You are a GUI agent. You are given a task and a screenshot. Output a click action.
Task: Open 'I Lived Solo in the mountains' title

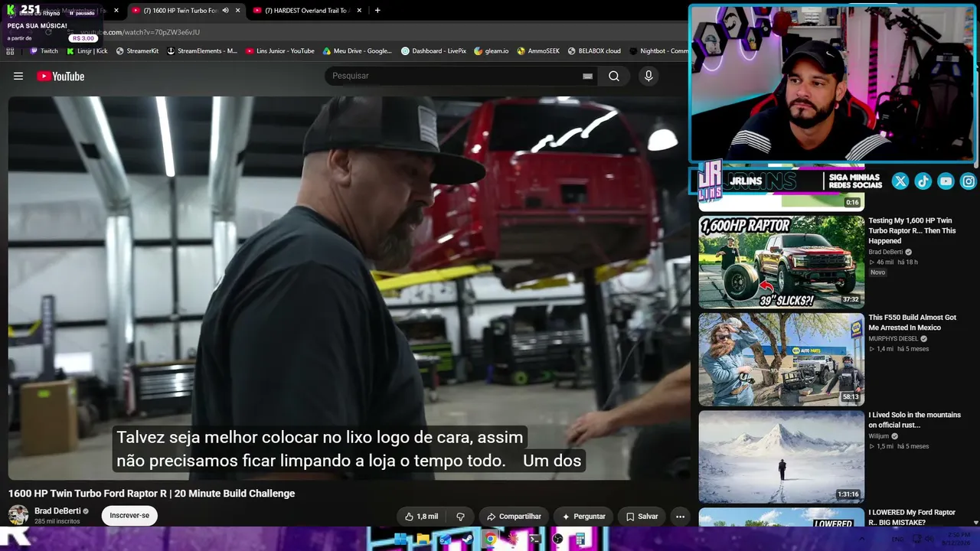[x=914, y=419]
